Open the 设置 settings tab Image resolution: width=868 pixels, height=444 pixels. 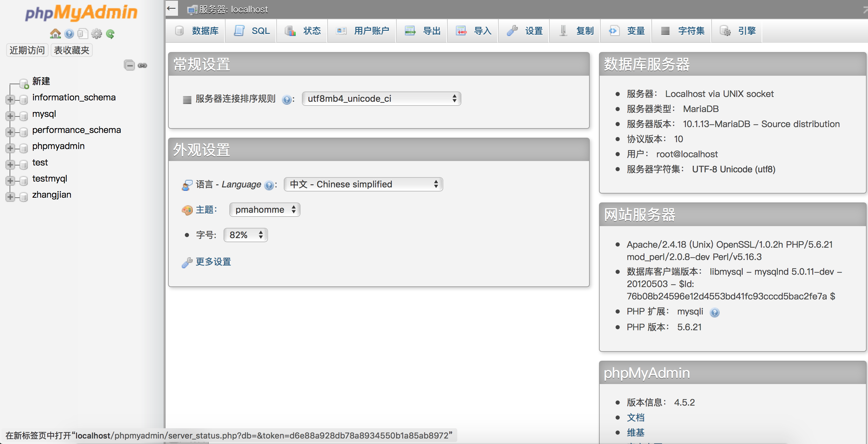point(524,31)
